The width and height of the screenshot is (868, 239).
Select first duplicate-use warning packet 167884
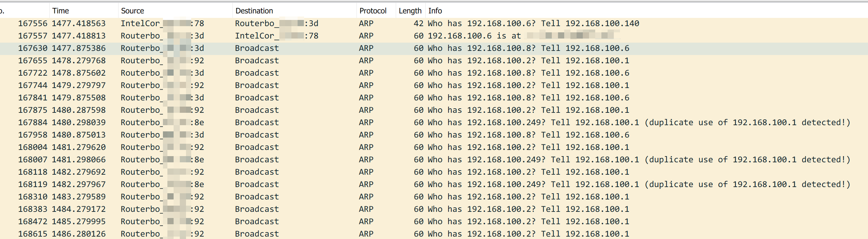pyautogui.click(x=33, y=122)
